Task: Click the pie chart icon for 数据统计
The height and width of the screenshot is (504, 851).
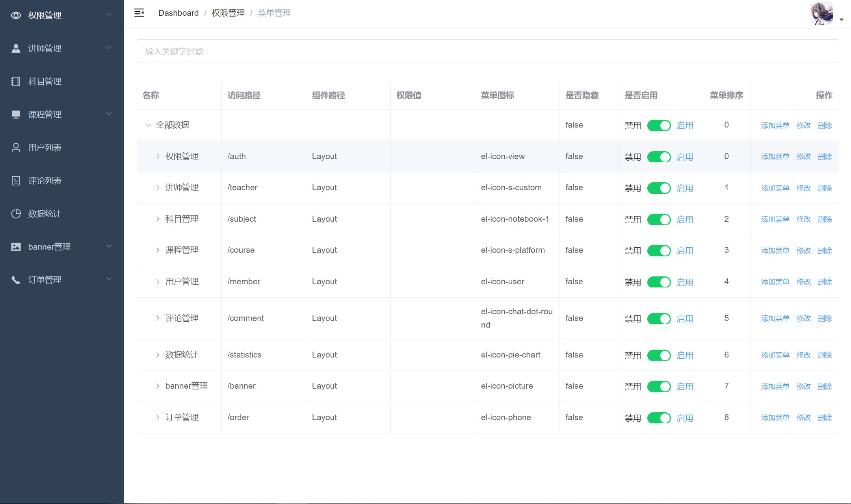Action: 16,214
